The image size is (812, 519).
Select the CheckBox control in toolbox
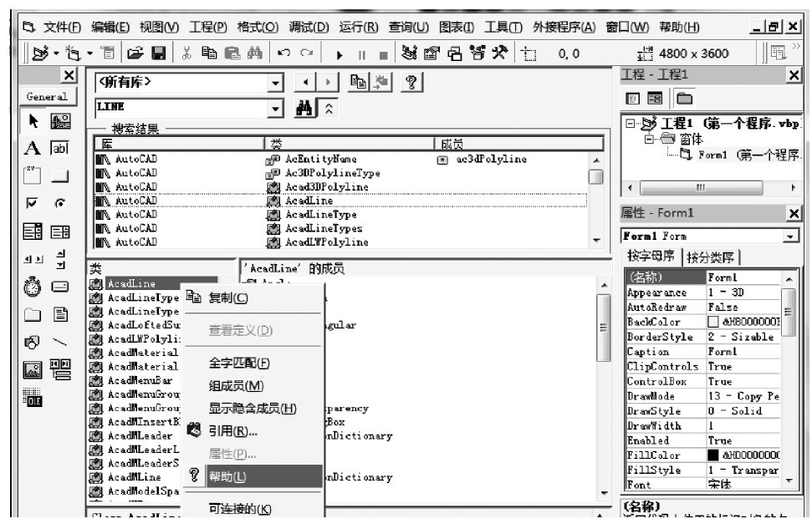(32, 203)
